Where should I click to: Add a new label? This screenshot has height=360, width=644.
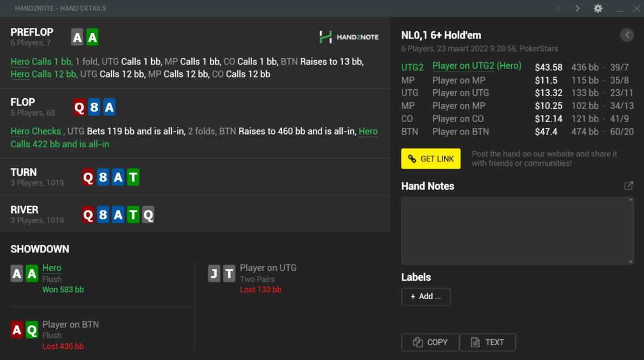click(x=426, y=296)
